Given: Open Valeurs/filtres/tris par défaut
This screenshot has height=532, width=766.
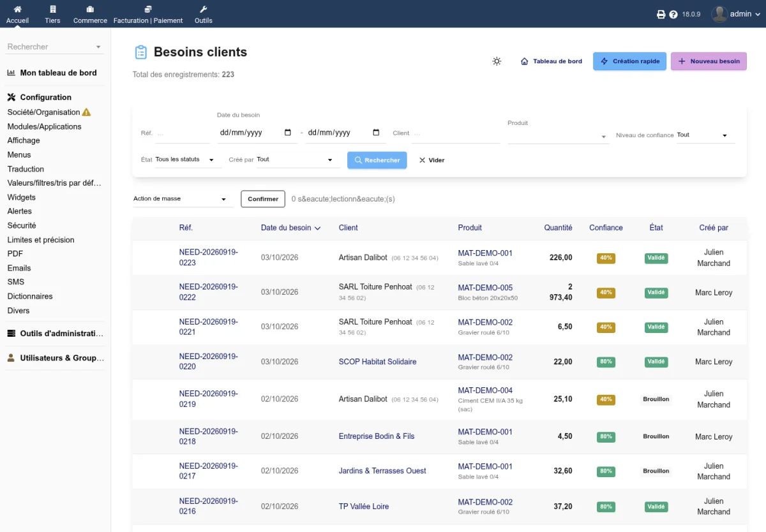Looking at the screenshot, I should (54, 183).
